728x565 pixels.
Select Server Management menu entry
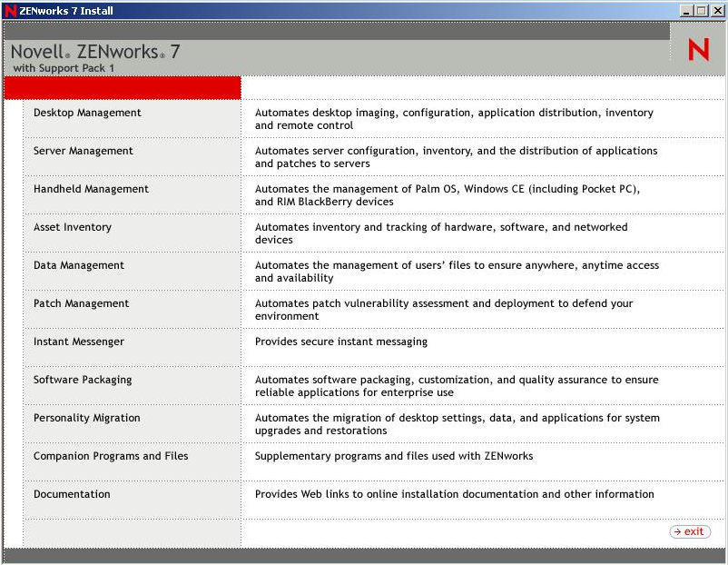(84, 151)
